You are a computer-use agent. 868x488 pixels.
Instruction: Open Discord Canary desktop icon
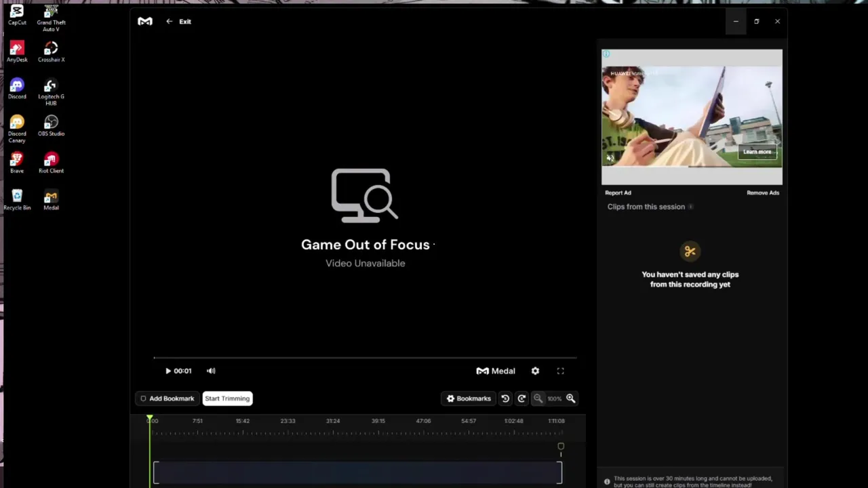[17, 129]
